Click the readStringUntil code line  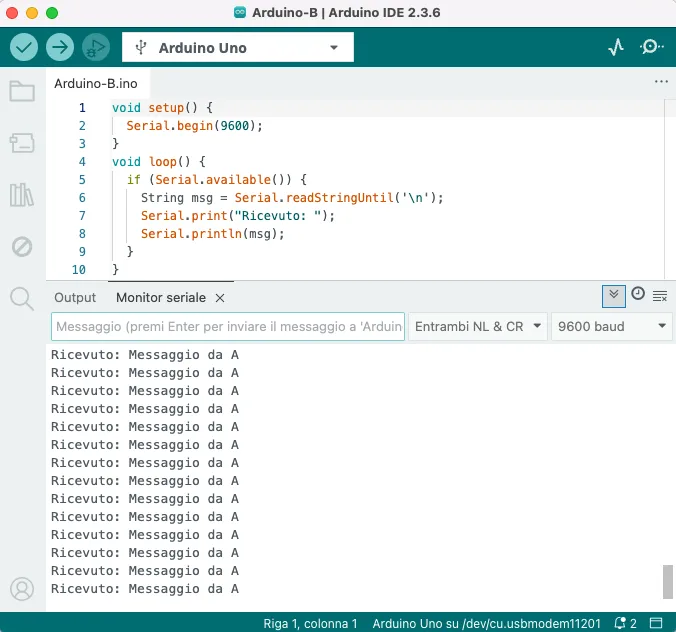[x=292, y=198]
